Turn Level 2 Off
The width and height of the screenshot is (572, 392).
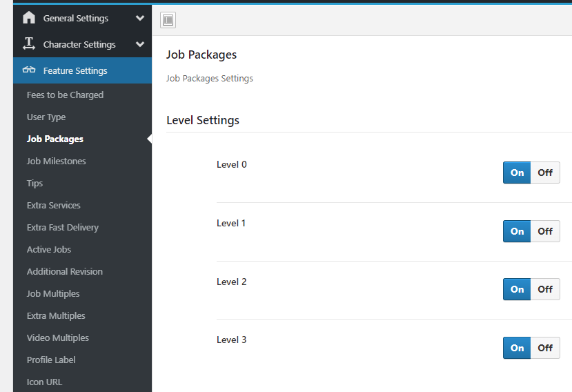coord(545,289)
